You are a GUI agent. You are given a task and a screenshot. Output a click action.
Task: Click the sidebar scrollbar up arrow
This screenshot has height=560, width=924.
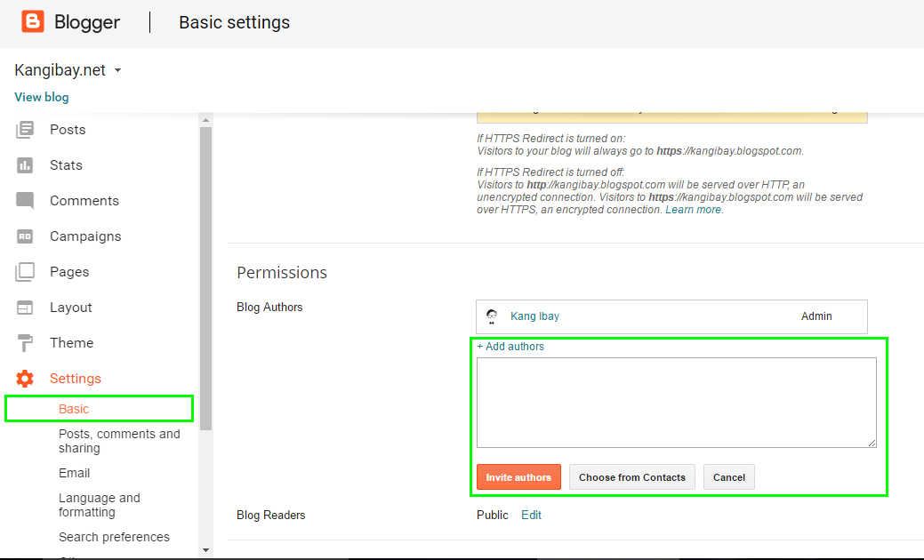pyautogui.click(x=205, y=120)
